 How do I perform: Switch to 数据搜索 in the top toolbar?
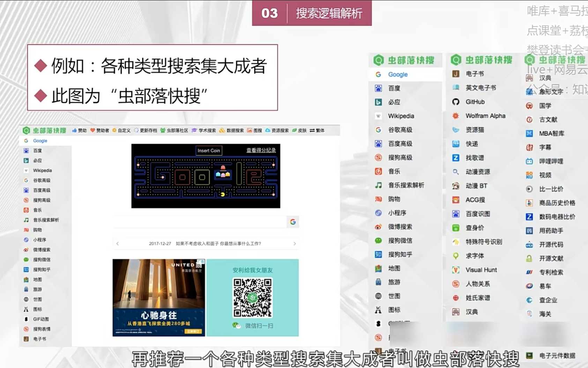(x=231, y=130)
